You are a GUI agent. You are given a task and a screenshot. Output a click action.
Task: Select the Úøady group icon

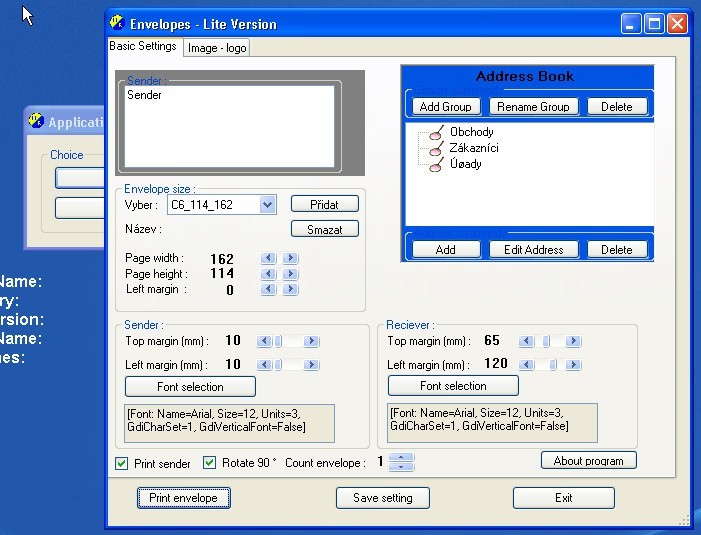click(435, 164)
